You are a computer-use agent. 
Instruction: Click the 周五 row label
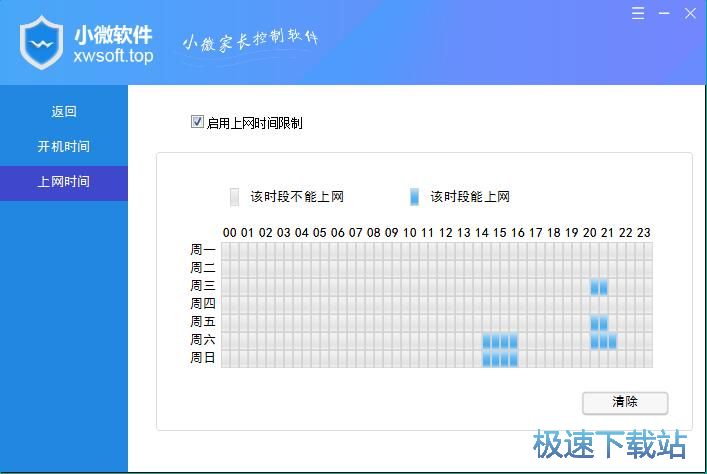202,322
